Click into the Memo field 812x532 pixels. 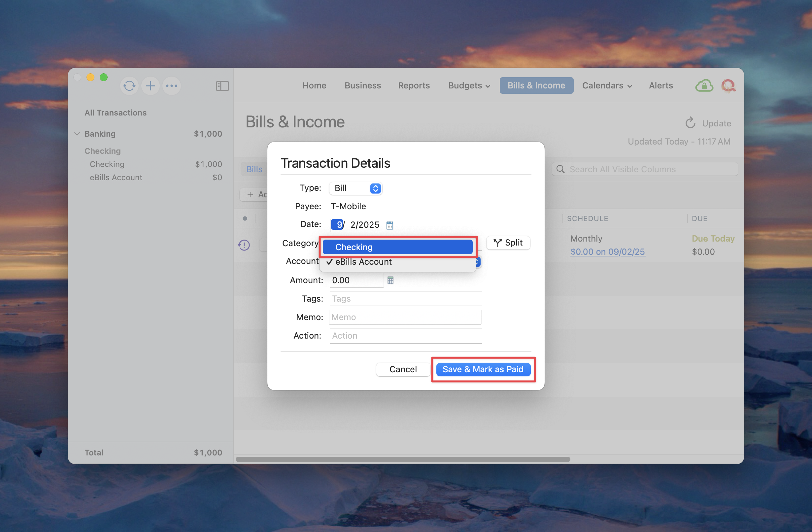405,317
